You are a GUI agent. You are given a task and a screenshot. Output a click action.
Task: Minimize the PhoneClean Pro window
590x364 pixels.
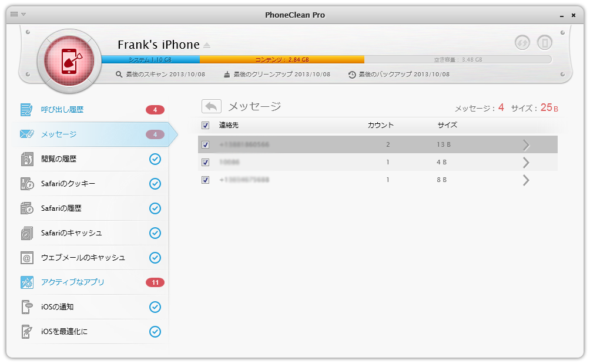coord(562,15)
